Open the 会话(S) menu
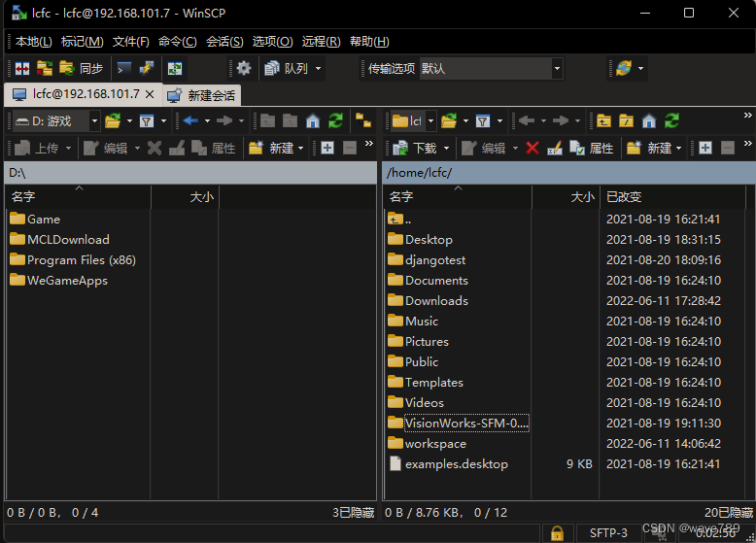 coord(224,42)
